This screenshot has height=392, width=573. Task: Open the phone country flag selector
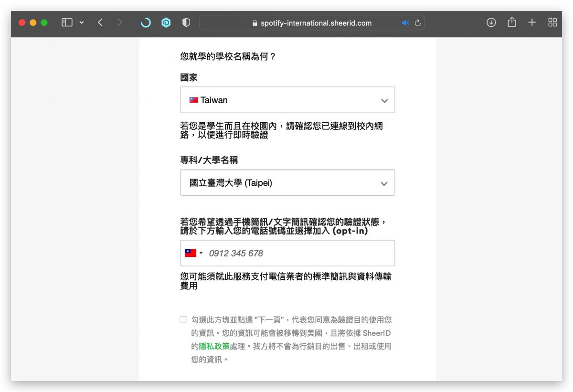pos(194,253)
